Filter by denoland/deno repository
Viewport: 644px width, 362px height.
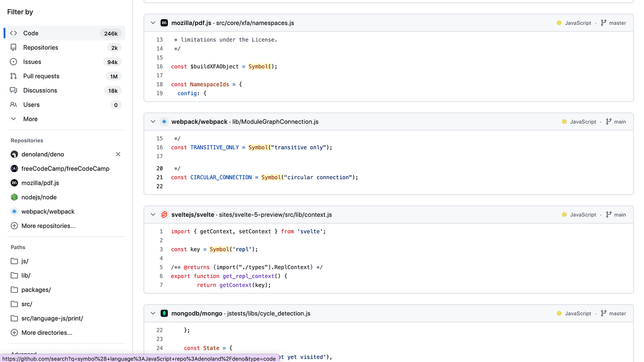click(43, 154)
